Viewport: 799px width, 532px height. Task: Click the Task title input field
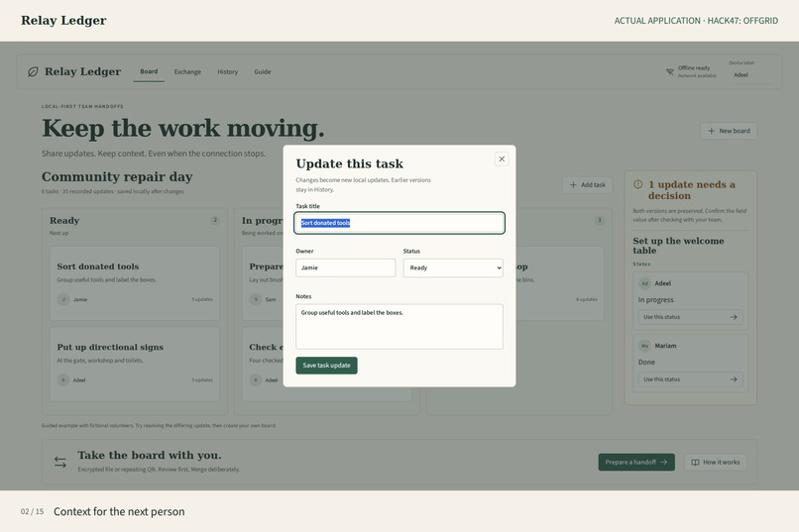tap(399, 223)
